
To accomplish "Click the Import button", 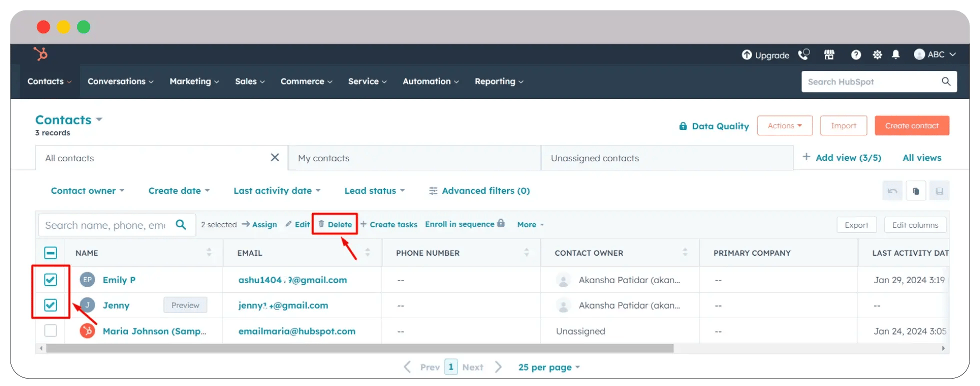I will click(843, 126).
